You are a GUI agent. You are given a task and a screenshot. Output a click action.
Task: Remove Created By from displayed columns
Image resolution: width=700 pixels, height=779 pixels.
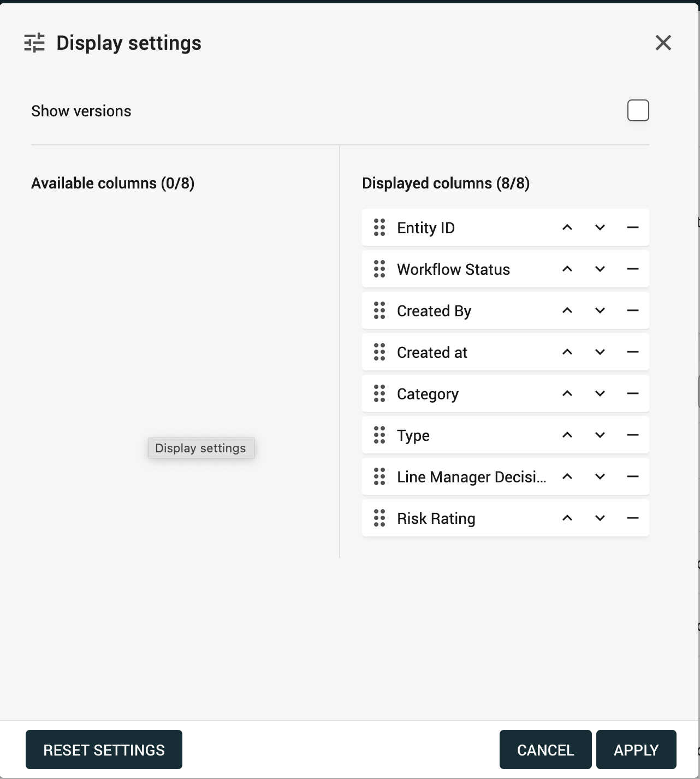pos(633,310)
